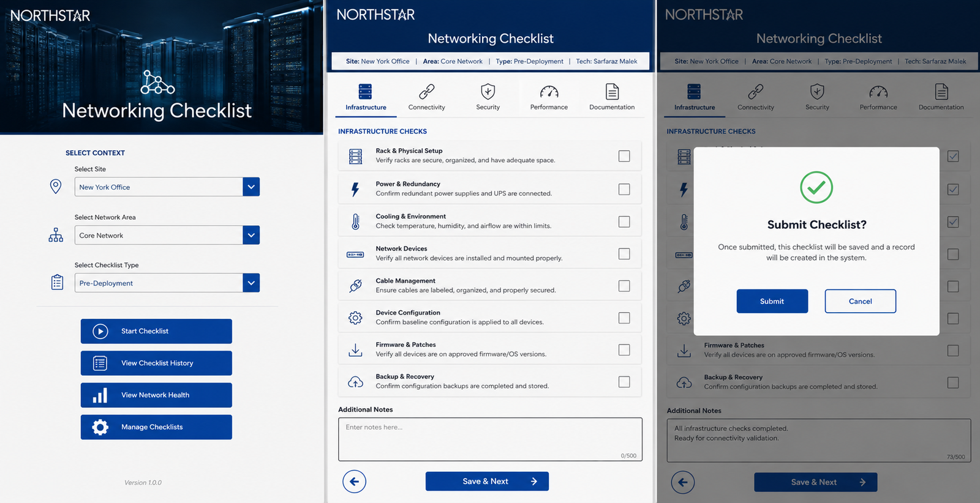Select the dimmed Connectivity tab in right panel

(x=756, y=98)
